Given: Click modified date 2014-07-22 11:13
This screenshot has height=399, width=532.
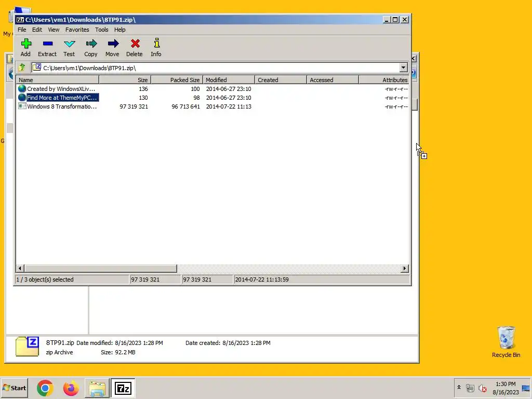Looking at the screenshot, I should (229, 107).
